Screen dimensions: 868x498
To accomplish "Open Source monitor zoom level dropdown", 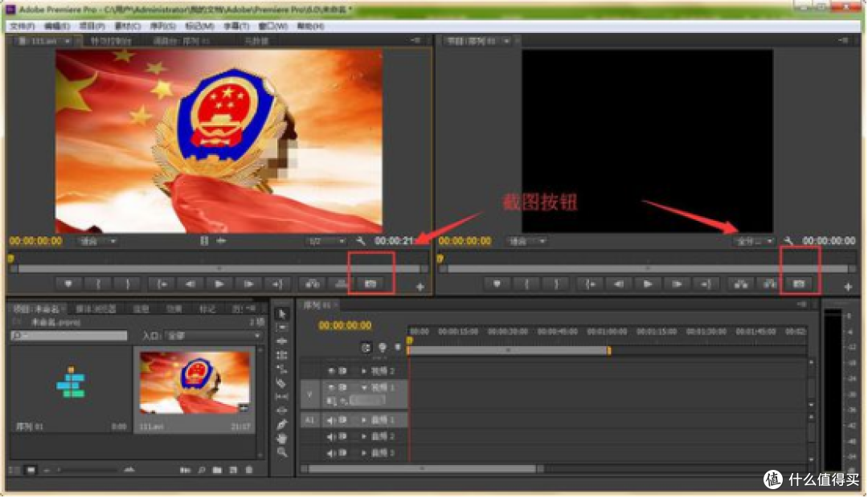I will [x=97, y=241].
